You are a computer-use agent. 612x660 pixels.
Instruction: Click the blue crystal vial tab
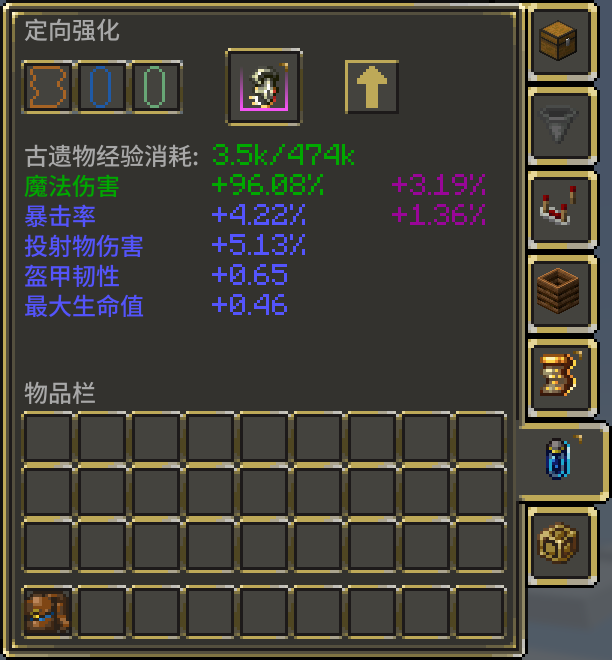coord(561,462)
